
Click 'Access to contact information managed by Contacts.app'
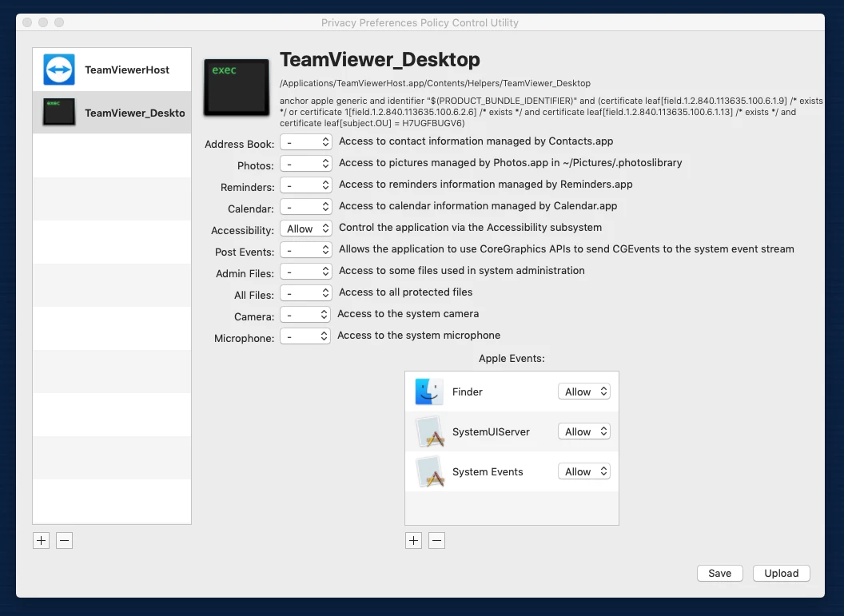click(x=476, y=141)
